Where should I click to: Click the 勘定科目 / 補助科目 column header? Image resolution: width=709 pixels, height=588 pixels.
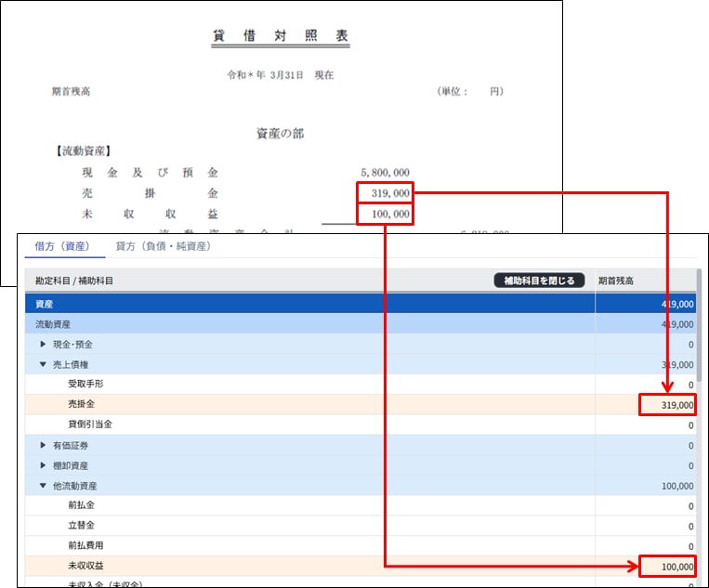[75, 281]
